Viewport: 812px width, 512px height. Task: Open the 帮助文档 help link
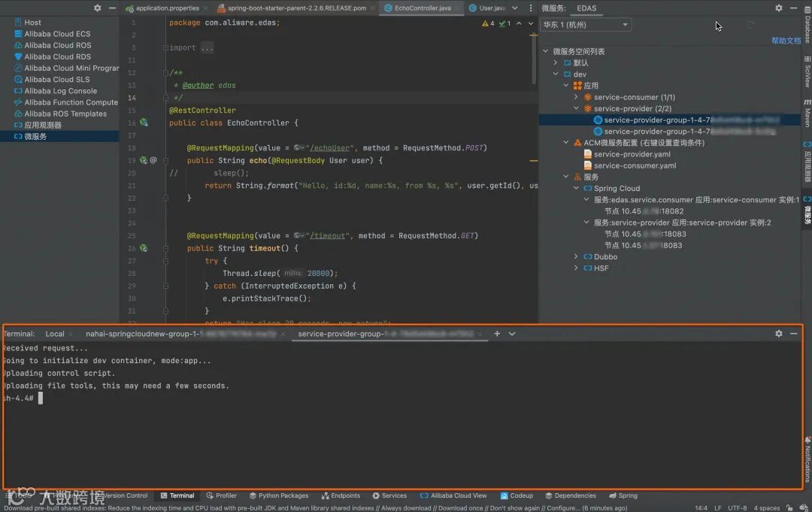click(786, 41)
